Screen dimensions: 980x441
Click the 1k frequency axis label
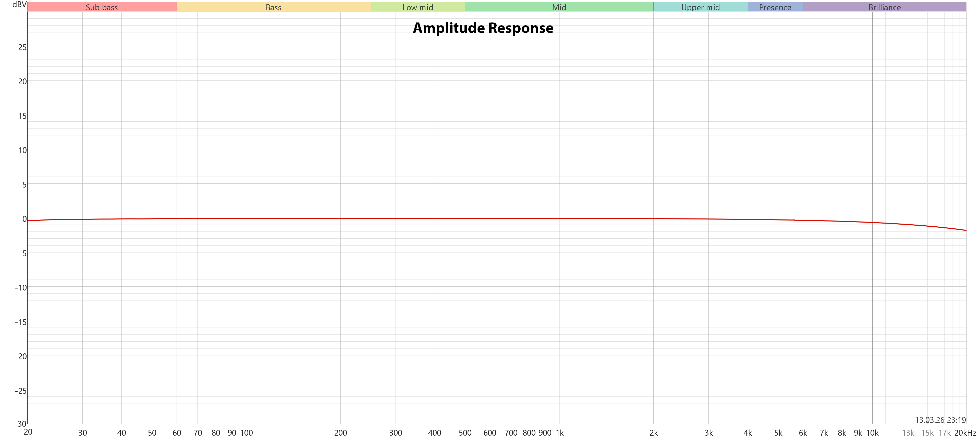point(559,433)
